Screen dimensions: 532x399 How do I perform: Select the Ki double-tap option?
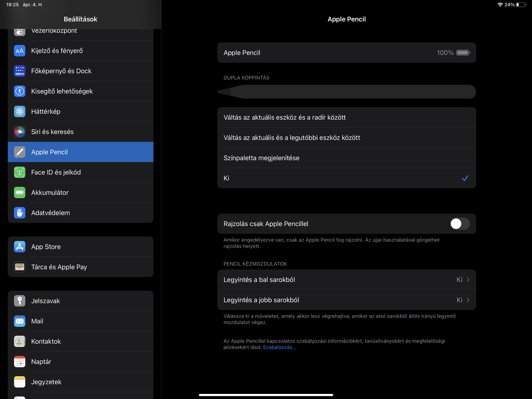[346, 178]
